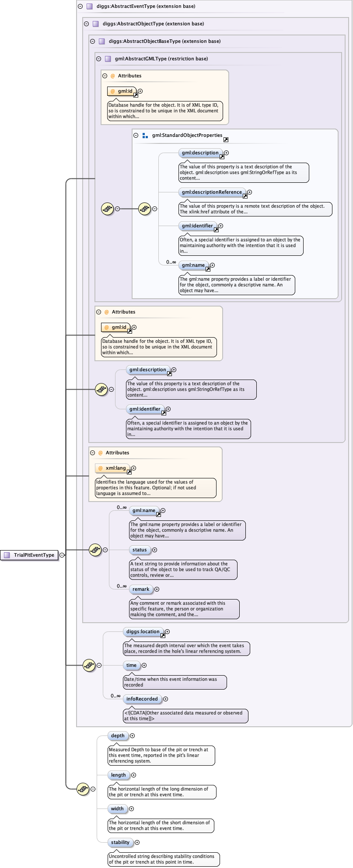Collapse diggs:AbstractObjectType extension base
Viewport: 353px width, 868px height.
tap(86, 24)
